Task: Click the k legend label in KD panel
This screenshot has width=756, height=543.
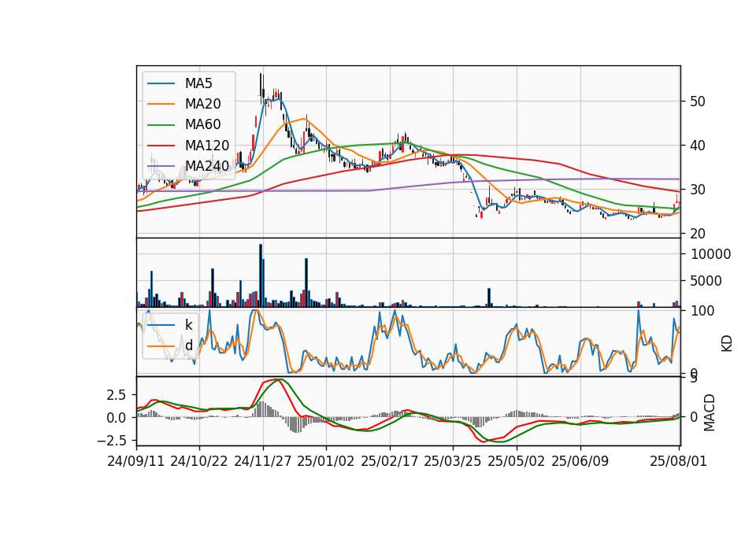Action: tap(188, 325)
